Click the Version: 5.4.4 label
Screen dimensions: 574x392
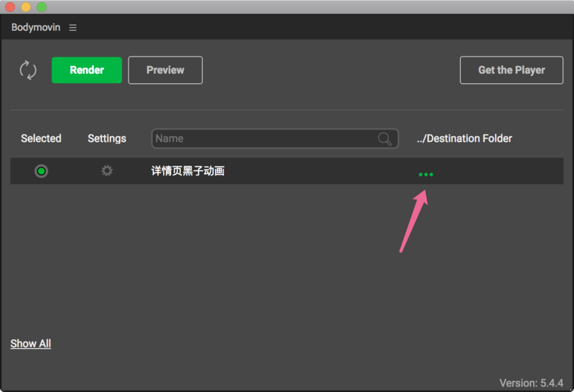point(531,383)
